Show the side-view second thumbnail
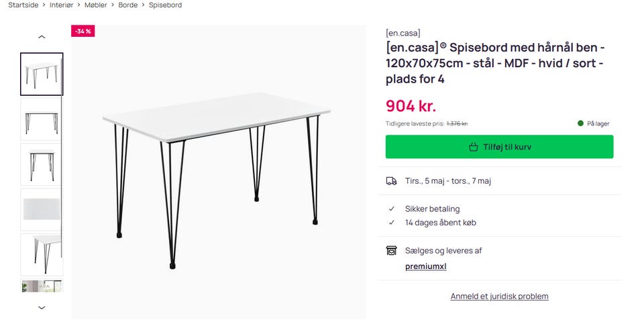Image resolution: width=644 pixels, height=324 pixels. [42, 119]
